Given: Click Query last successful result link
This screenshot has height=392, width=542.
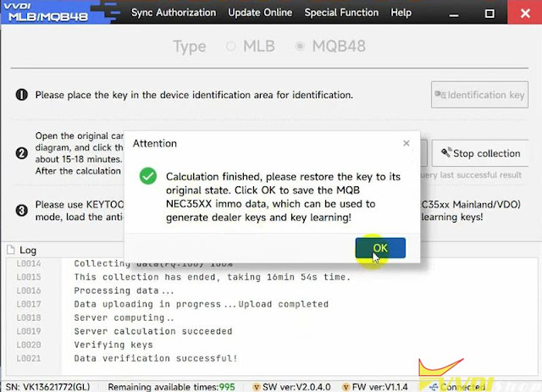Looking at the screenshot, I should (471, 175).
